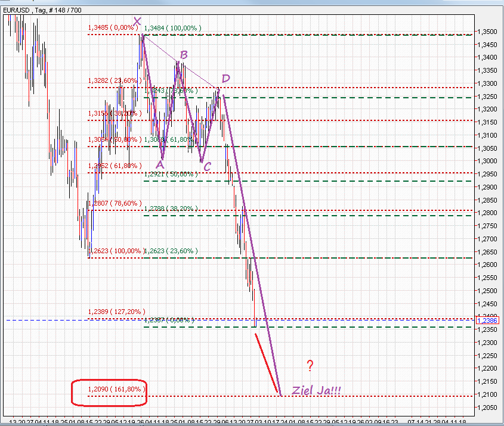Select the purple B point label
504x426 pixels.
coord(183,55)
